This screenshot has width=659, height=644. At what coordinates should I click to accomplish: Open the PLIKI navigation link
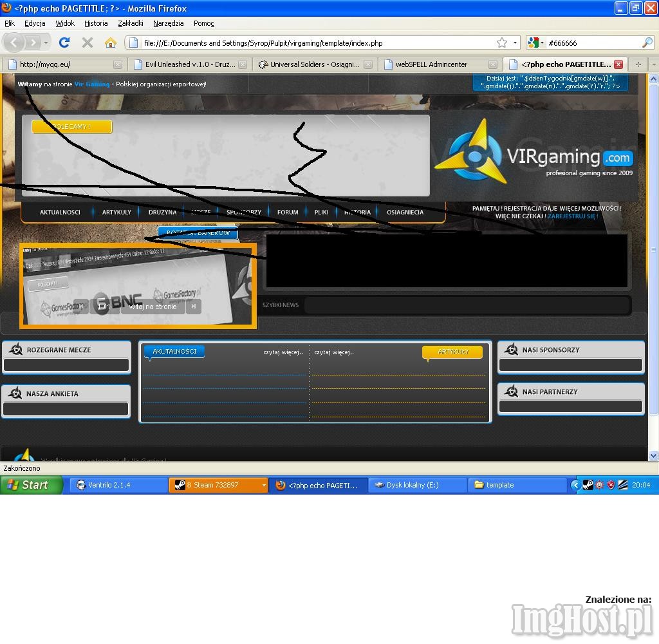(321, 212)
